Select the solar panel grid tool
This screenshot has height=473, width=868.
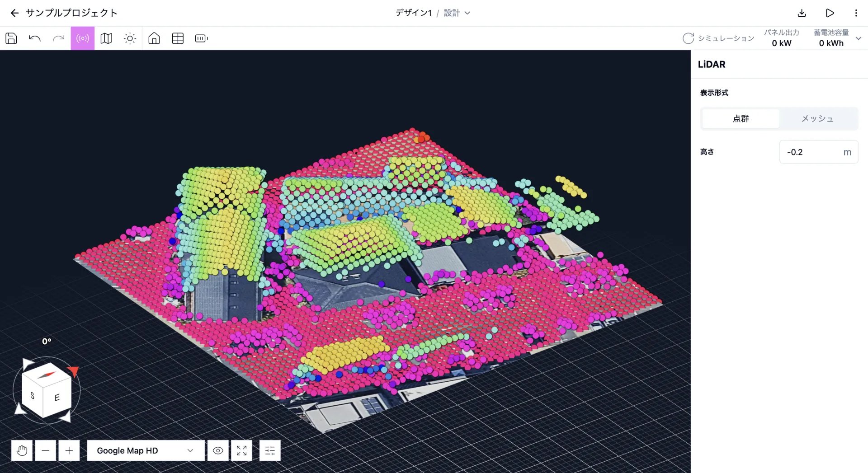tap(178, 38)
